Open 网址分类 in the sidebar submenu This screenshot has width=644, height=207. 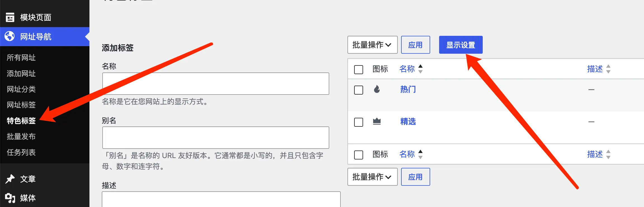click(x=21, y=89)
